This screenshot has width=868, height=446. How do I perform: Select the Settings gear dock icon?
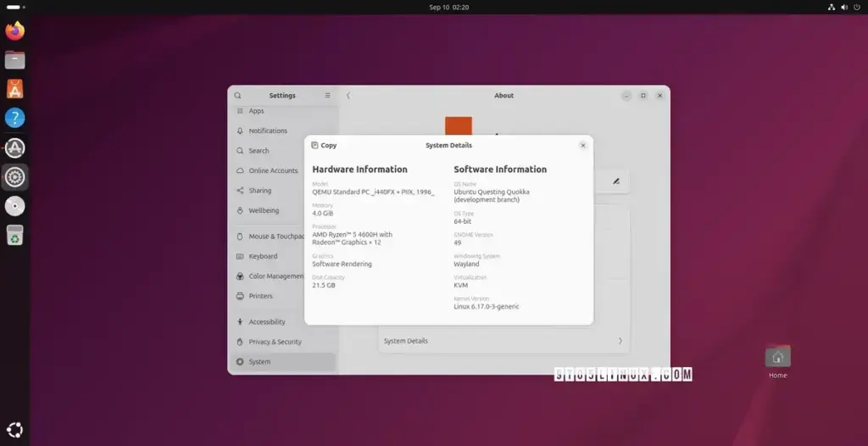[15, 177]
